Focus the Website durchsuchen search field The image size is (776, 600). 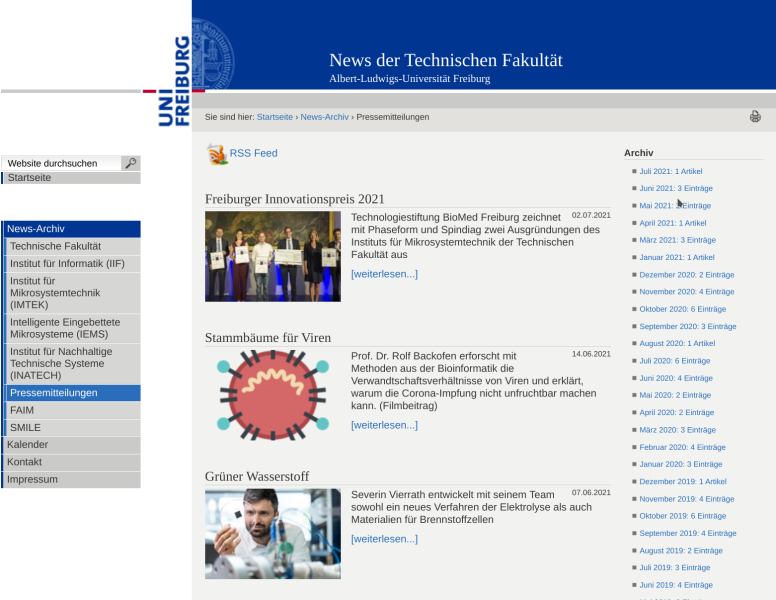pos(62,163)
